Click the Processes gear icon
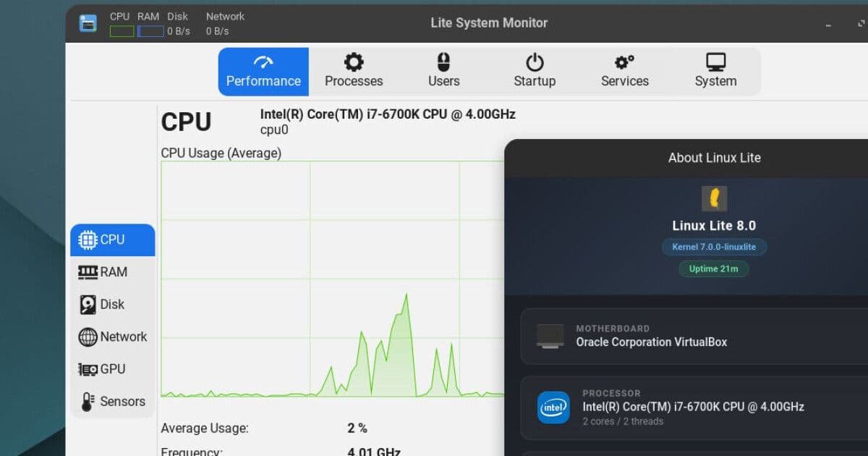 point(354,62)
